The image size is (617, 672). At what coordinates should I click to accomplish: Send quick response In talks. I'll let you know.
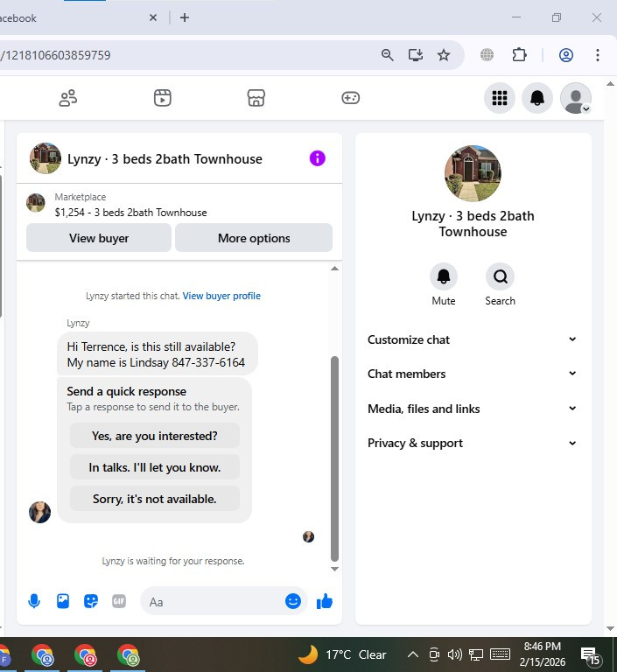click(154, 467)
